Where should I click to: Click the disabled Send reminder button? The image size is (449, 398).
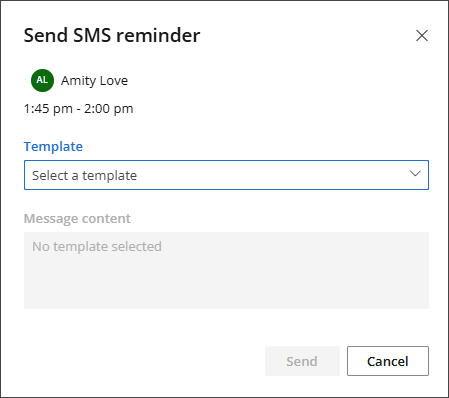[302, 361]
